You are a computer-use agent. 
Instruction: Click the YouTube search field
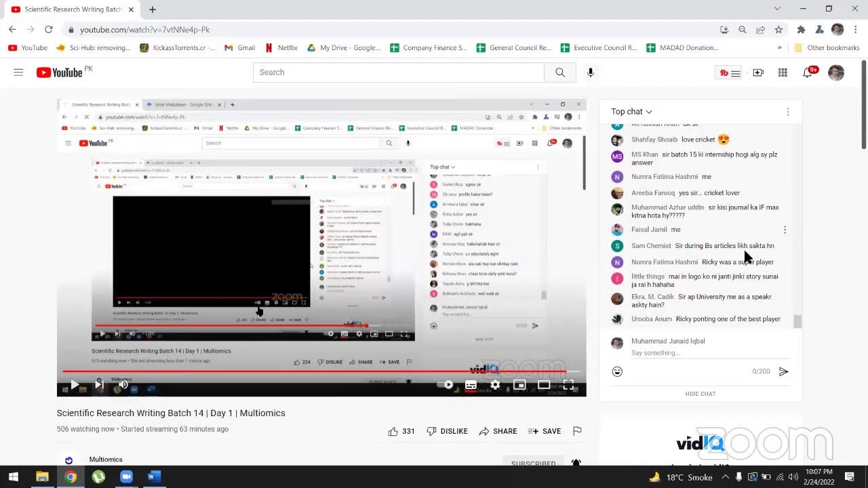(399, 73)
